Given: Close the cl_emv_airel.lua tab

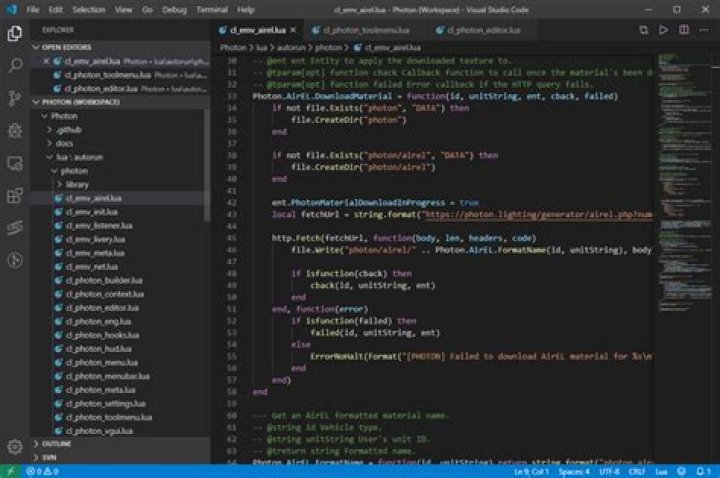Looking at the screenshot, I should click(x=293, y=30).
